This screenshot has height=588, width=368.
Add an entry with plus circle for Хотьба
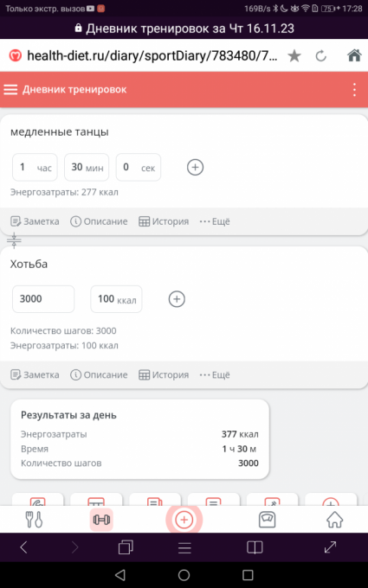pos(177,299)
